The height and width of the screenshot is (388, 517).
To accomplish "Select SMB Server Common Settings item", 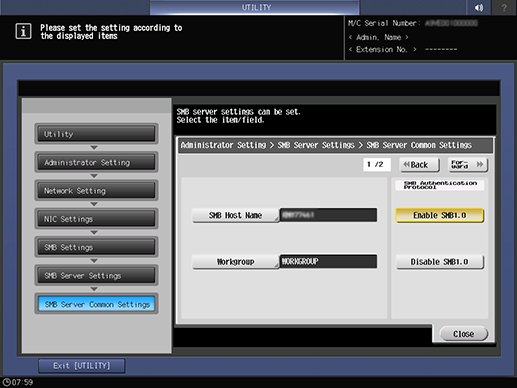I will tap(96, 304).
